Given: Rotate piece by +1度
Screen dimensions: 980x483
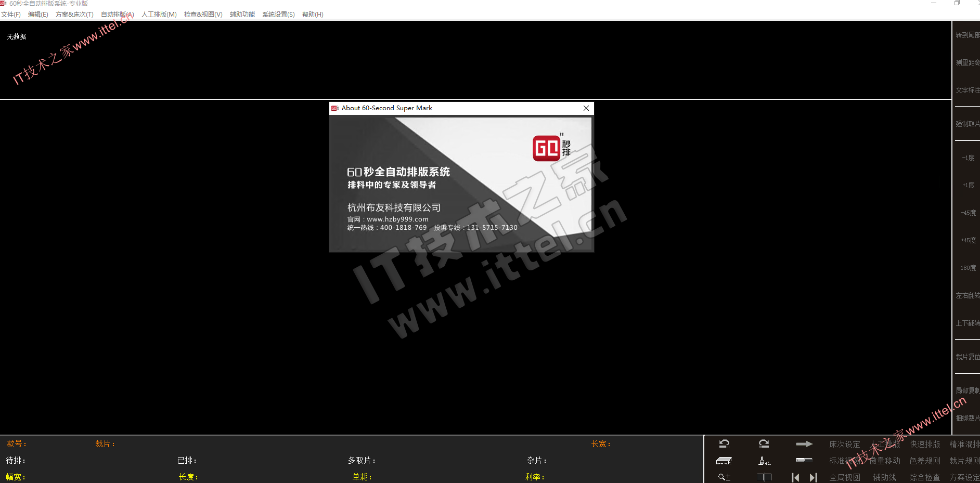Looking at the screenshot, I should pyautogui.click(x=968, y=185).
